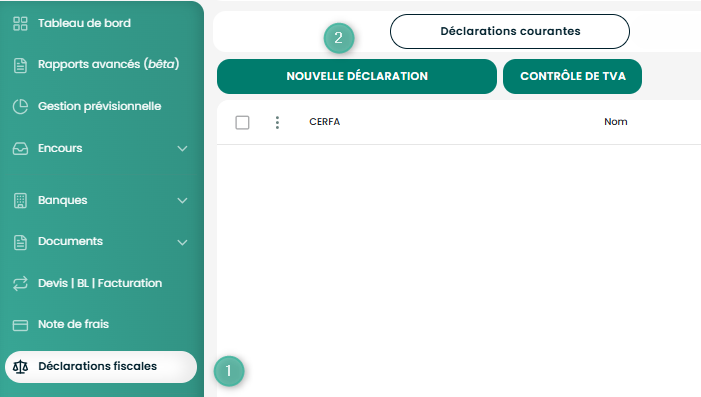The image size is (701, 397).
Task: Click the Devis BL Facturation arrows icon
Action: pyautogui.click(x=20, y=283)
